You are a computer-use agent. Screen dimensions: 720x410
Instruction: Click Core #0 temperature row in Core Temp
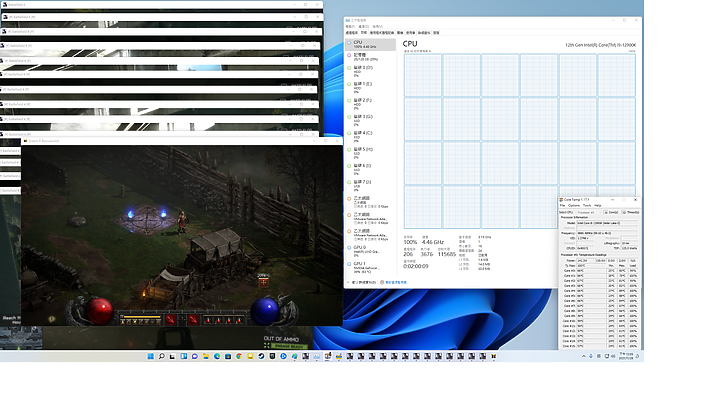coord(600,271)
